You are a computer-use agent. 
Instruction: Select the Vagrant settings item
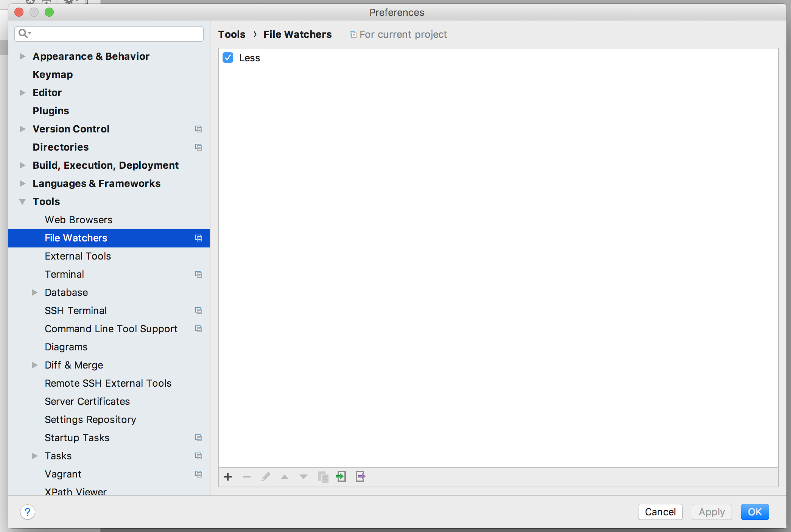pos(63,474)
